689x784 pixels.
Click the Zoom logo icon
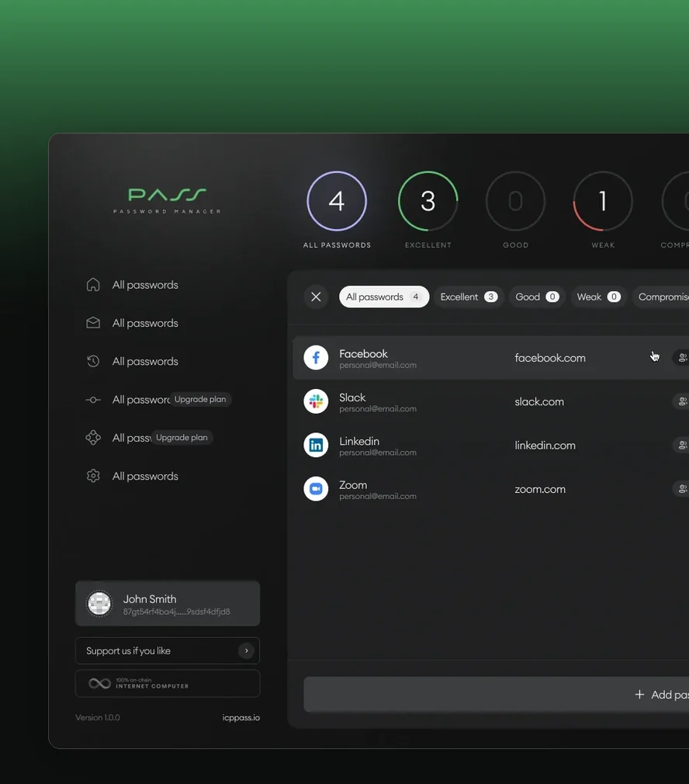point(316,488)
